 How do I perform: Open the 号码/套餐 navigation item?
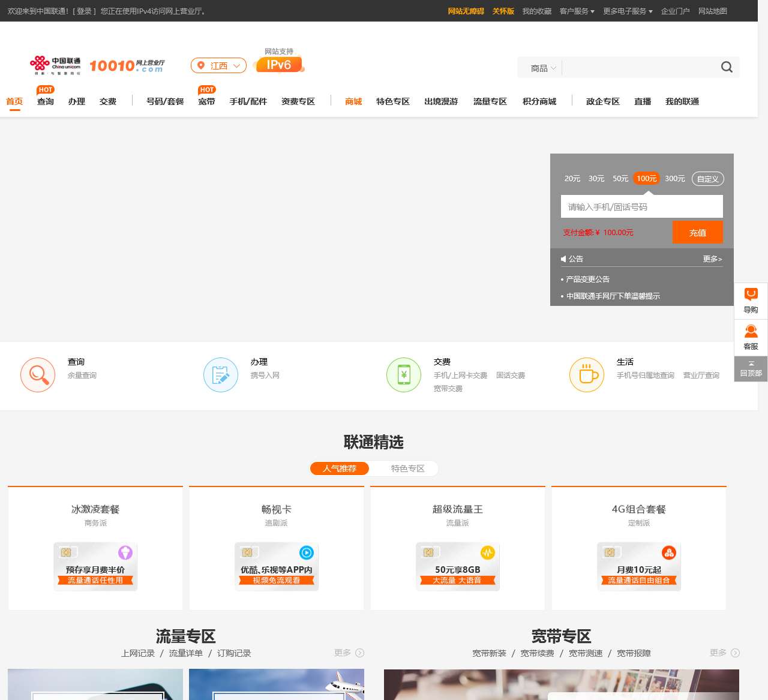click(x=165, y=101)
